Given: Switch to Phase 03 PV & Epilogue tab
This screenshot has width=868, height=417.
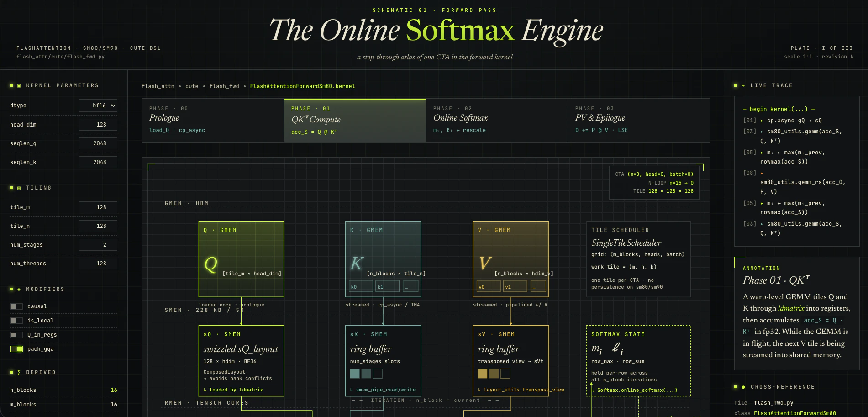Looking at the screenshot, I should click(x=639, y=121).
